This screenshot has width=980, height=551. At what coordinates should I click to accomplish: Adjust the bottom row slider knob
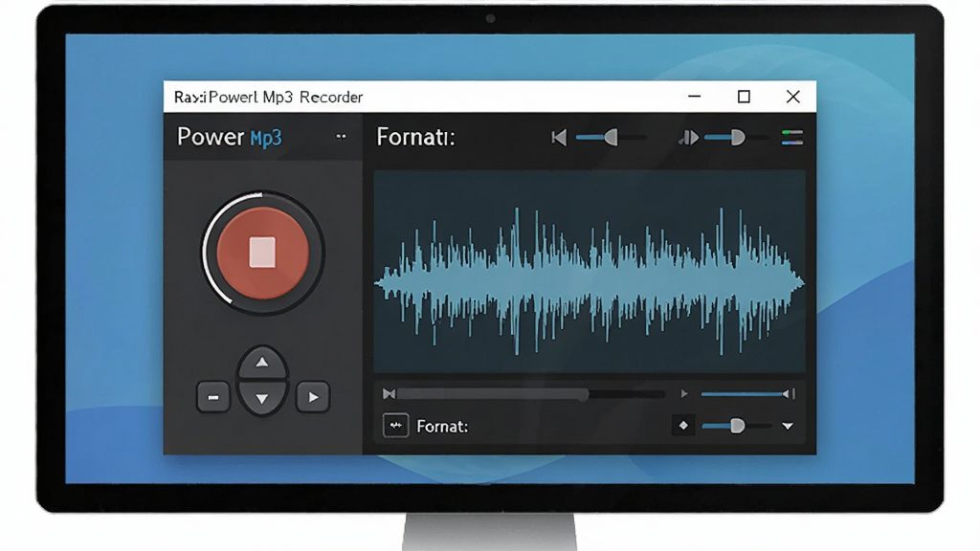pos(738,426)
